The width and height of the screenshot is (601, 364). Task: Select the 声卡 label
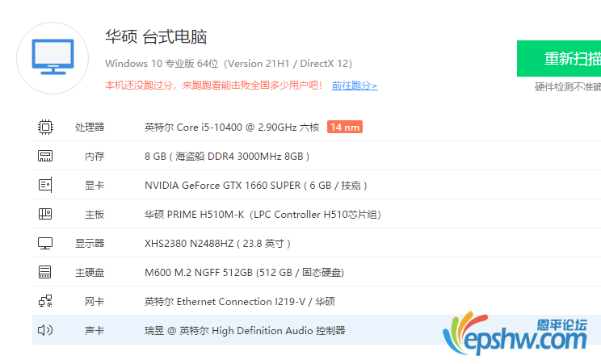pyautogui.click(x=95, y=330)
